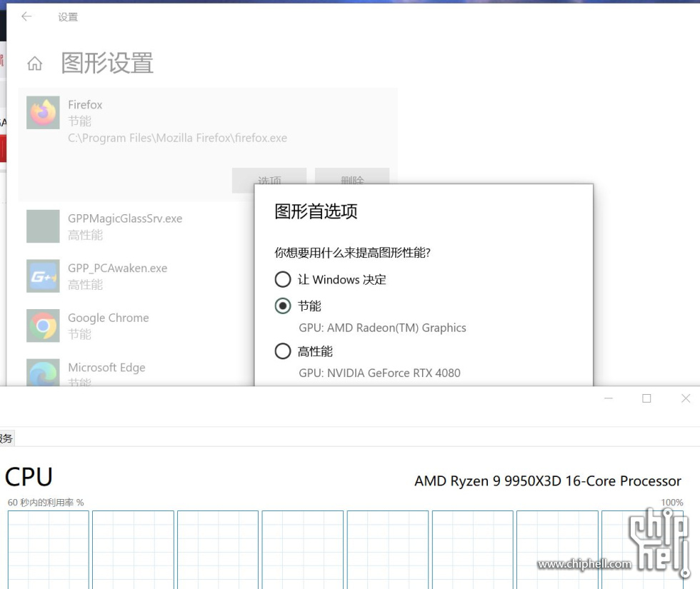Select the GPPMagicGlassSrv.exe list entry
Viewport: 700px width, 589px height.
[136, 226]
